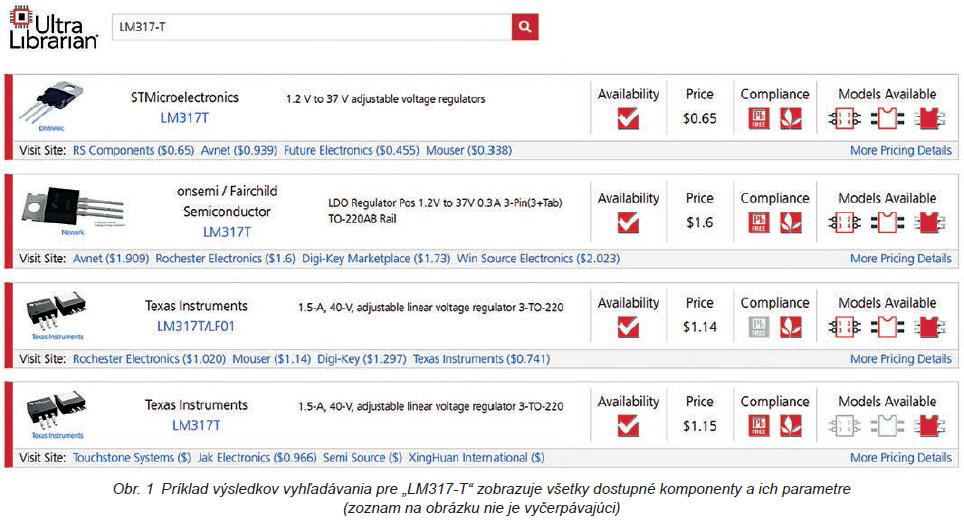
Task: Toggle Availability checkmark in STMicroelectronics row
Action: 628,118
